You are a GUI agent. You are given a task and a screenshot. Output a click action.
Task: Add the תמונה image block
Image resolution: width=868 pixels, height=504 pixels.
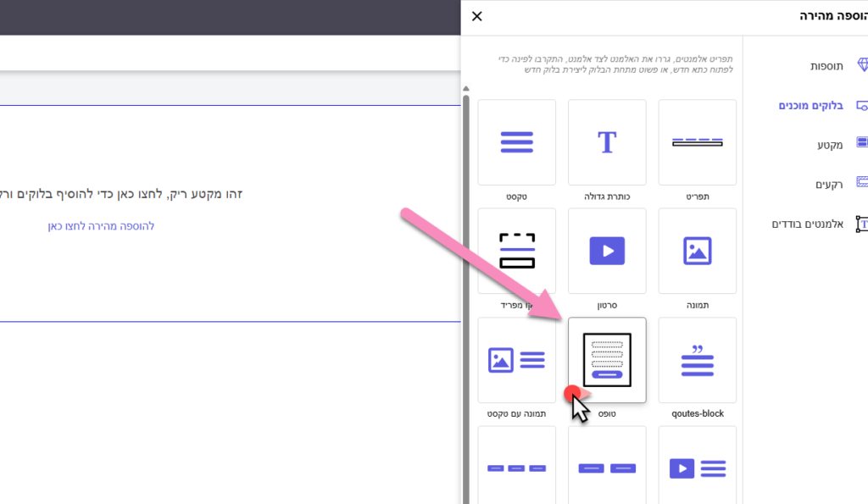point(697,251)
